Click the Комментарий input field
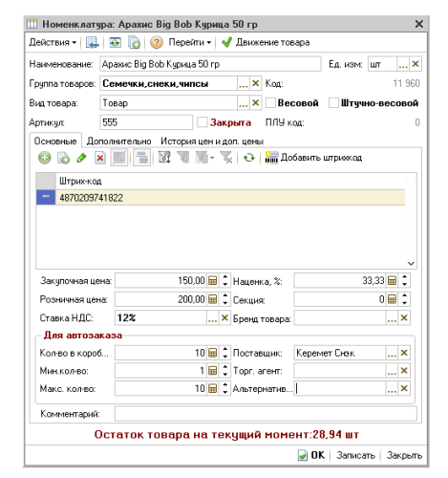 coord(266,414)
